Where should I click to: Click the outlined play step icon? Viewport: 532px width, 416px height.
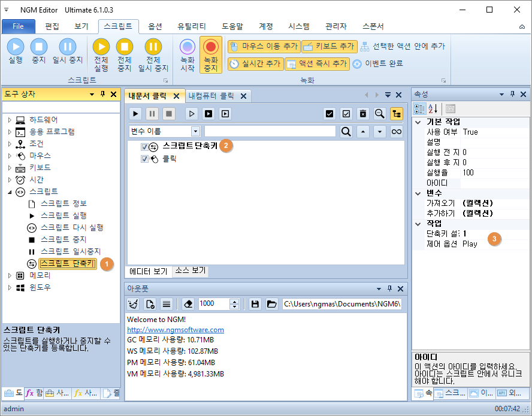pos(192,114)
